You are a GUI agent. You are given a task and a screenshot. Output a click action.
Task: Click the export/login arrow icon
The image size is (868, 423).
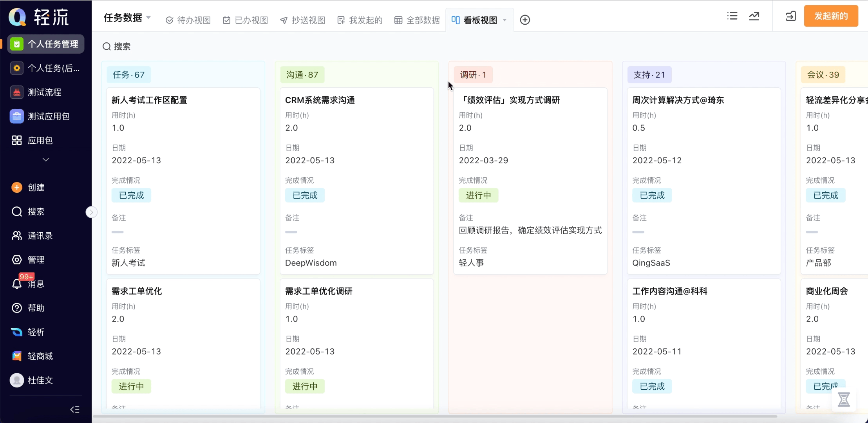coord(791,16)
